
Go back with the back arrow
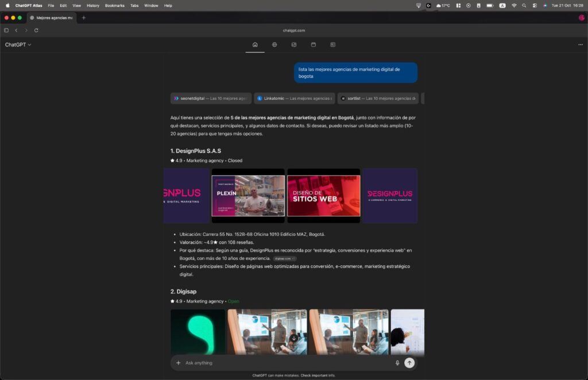[x=16, y=30]
